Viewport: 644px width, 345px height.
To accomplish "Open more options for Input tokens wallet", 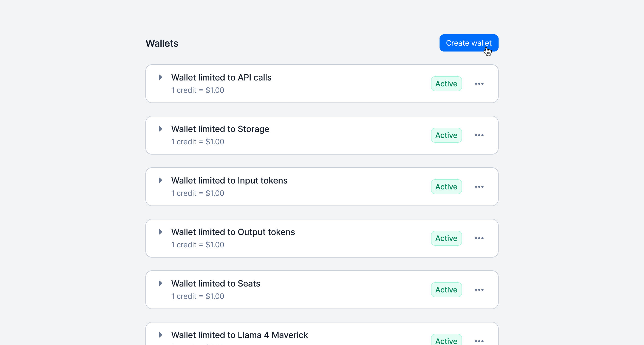I will (479, 187).
